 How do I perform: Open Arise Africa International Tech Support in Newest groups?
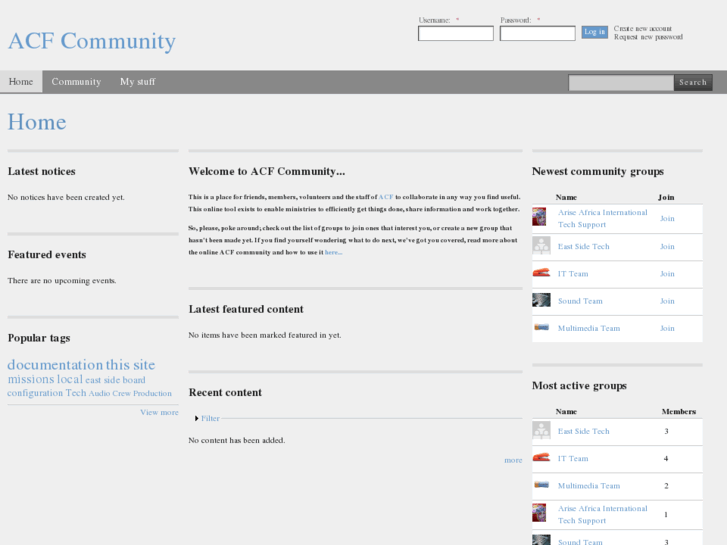pyautogui.click(x=602, y=218)
